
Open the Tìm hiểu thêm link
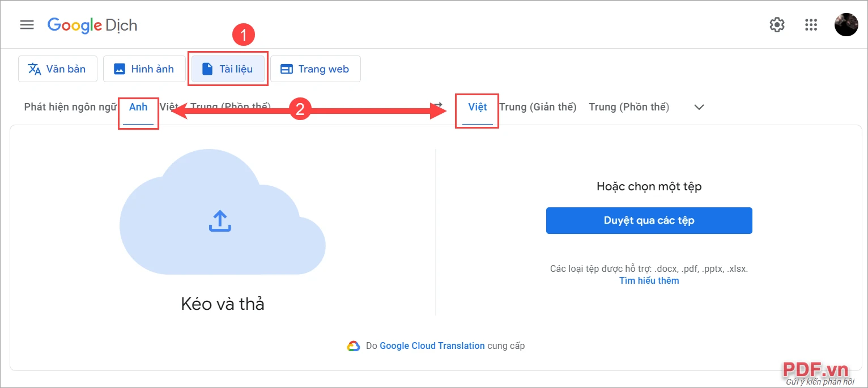tap(649, 280)
